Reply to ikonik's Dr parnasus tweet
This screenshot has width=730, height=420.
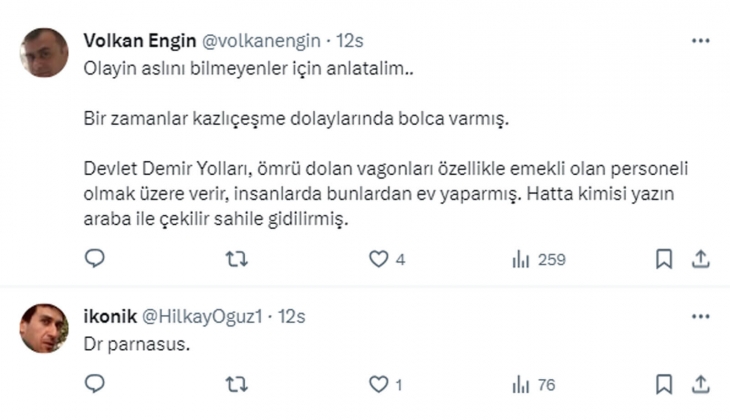[95, 384]
